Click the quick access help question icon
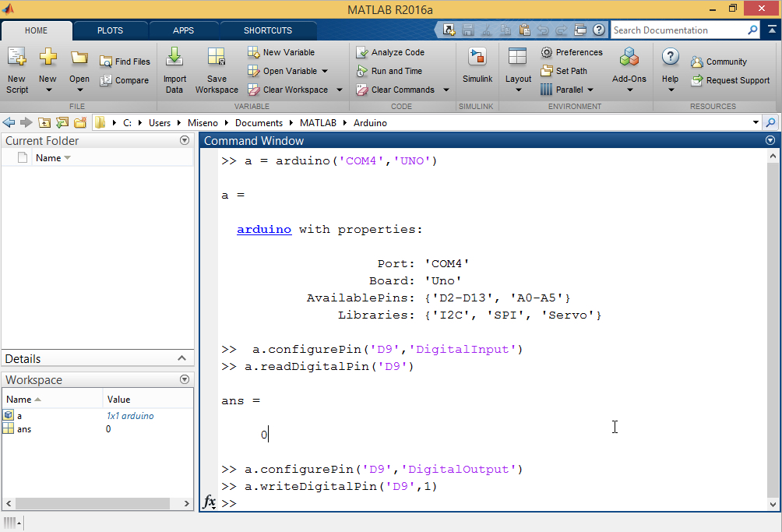The height and width of the screenshot is (532, 782). pyautogui.click(x=599, y=30)
